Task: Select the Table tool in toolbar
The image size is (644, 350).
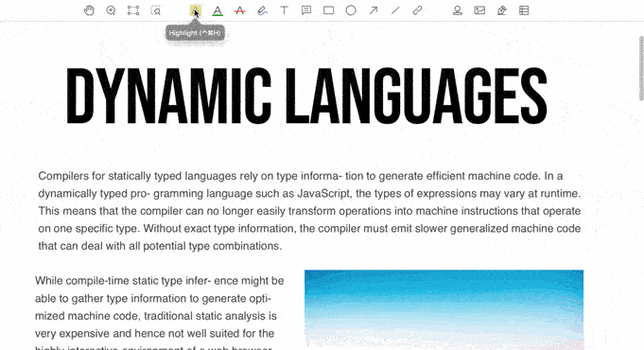Action: pyautogui.click(x=524, y=10)
